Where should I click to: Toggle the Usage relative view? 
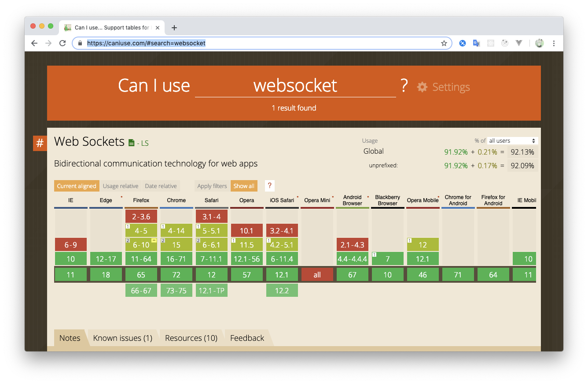(x=121, y=185)
